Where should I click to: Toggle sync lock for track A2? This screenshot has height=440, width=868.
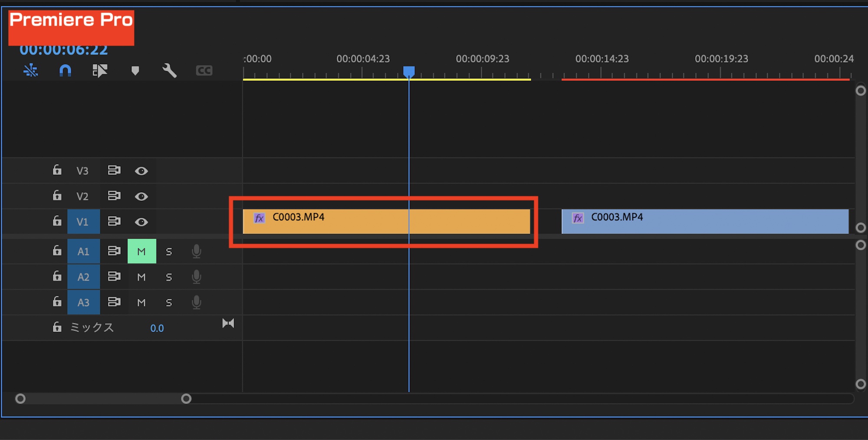(x=114, y=276)
